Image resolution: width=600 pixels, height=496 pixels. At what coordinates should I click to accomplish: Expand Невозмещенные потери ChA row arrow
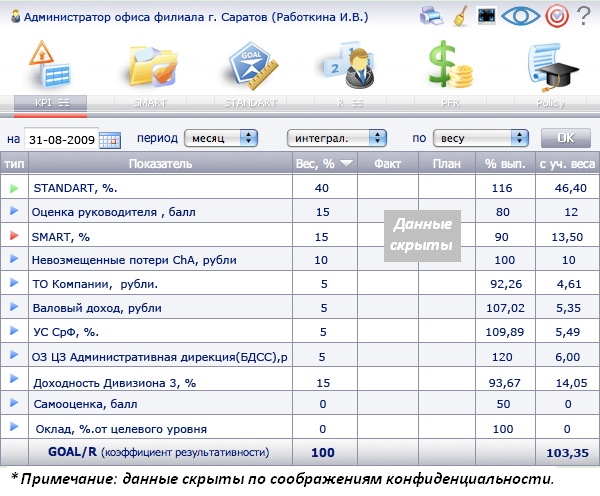click(x=14, y=259)
